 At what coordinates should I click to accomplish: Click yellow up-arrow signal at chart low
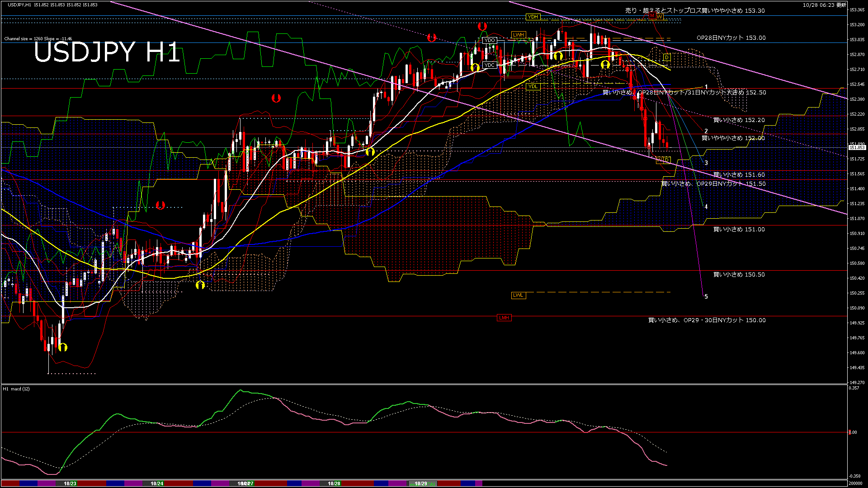point(63,347)
